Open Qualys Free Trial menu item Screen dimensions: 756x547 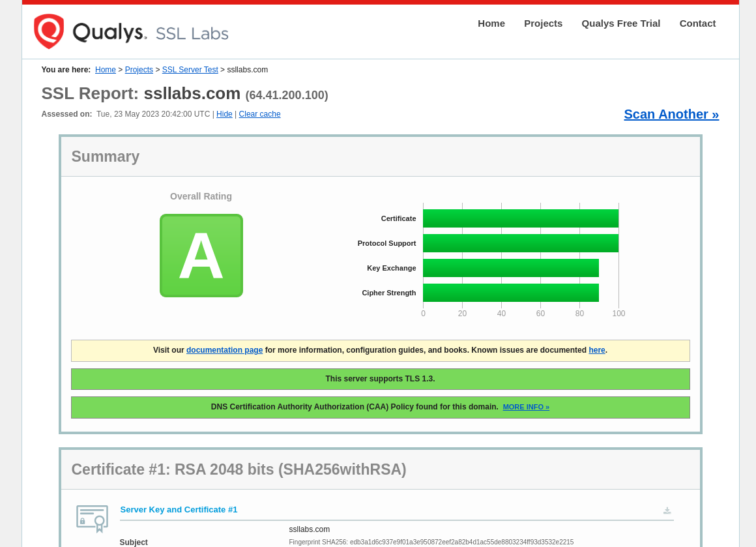620,23
